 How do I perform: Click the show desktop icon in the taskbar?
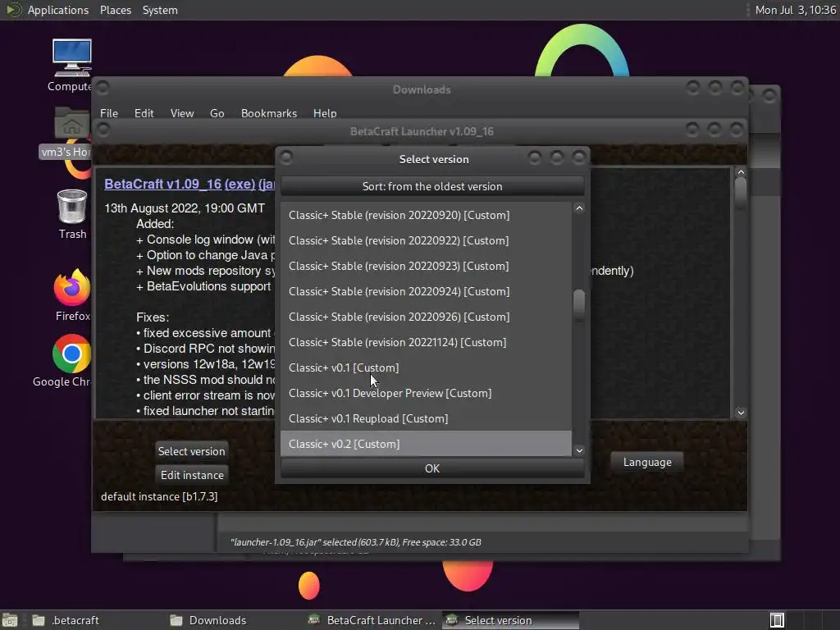(x=9, y=620)
